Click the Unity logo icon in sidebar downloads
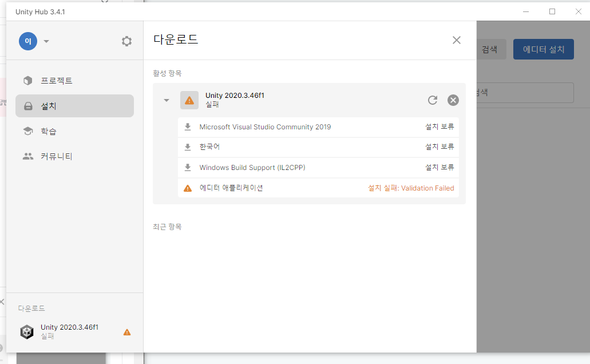Image resolution: width=590 pixels, height=364 pixels. (x=27, y=332)
